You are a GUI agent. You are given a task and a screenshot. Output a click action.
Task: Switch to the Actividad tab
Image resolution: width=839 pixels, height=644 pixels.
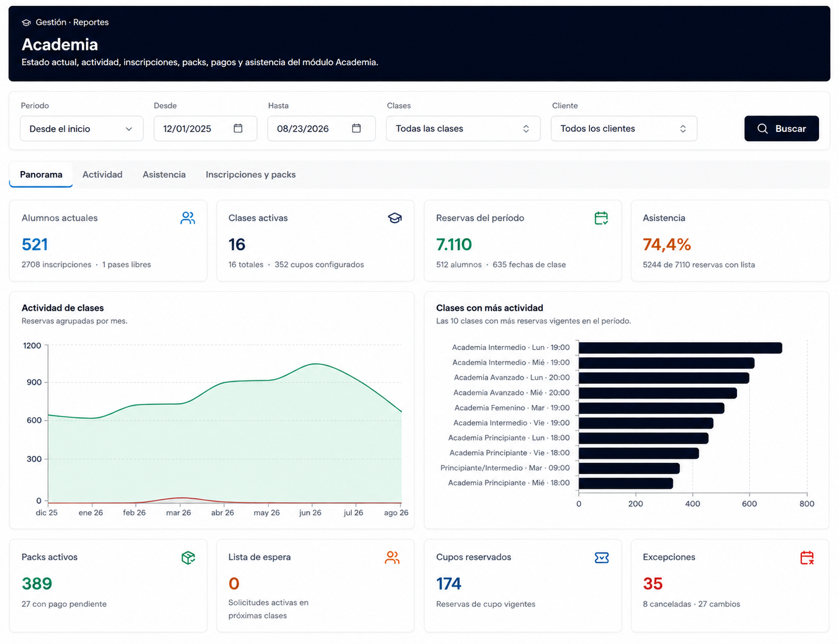click(103, 175)
